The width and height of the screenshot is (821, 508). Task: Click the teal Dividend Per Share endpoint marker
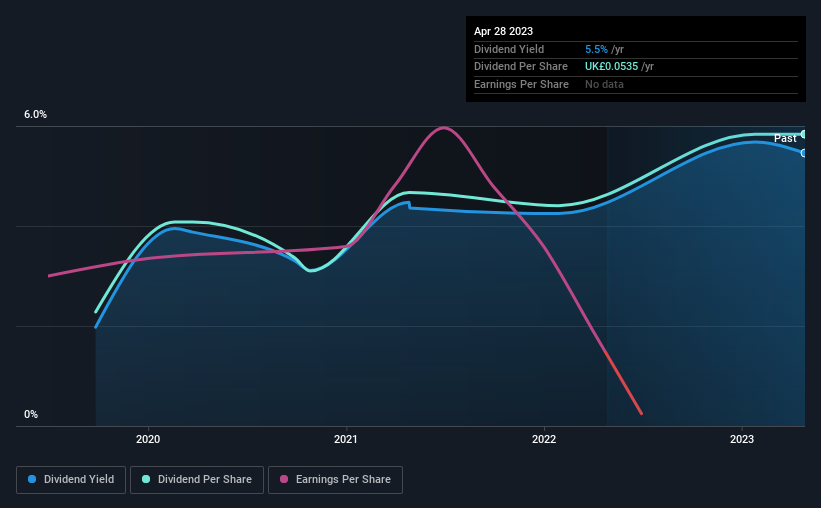tap(803, 135)
